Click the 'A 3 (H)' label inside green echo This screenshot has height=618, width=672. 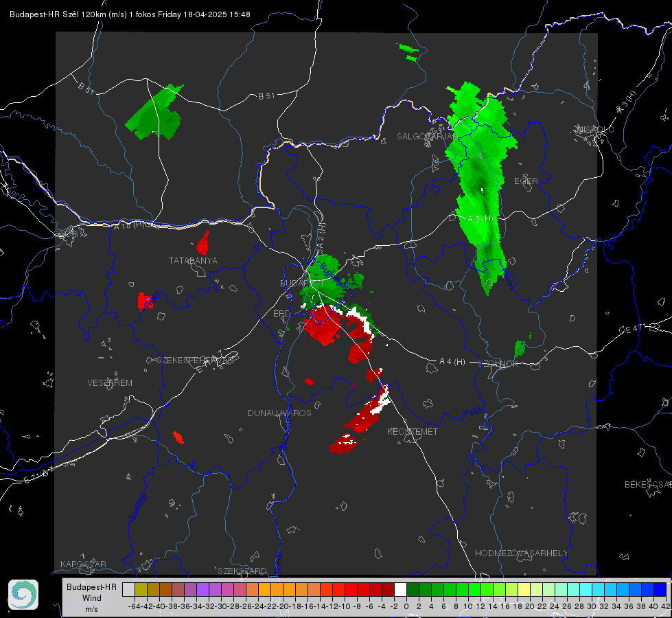click(x=480, y=218)
